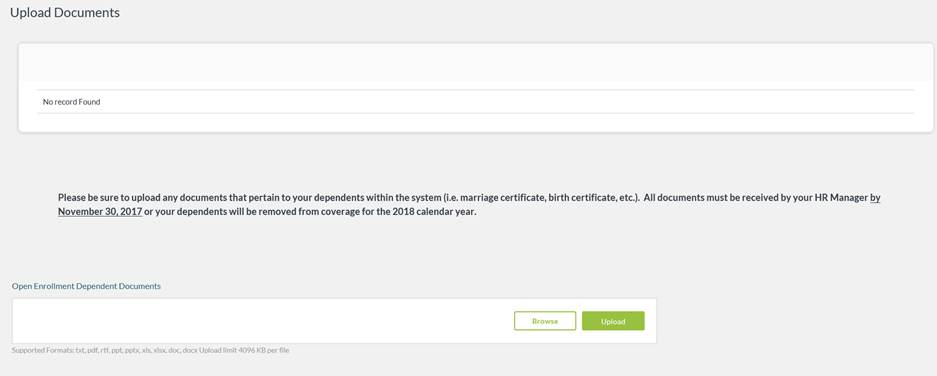Screen dimensions: 937x376
Task: Click the white records panel below No record Found
Action: pos(475,123)
